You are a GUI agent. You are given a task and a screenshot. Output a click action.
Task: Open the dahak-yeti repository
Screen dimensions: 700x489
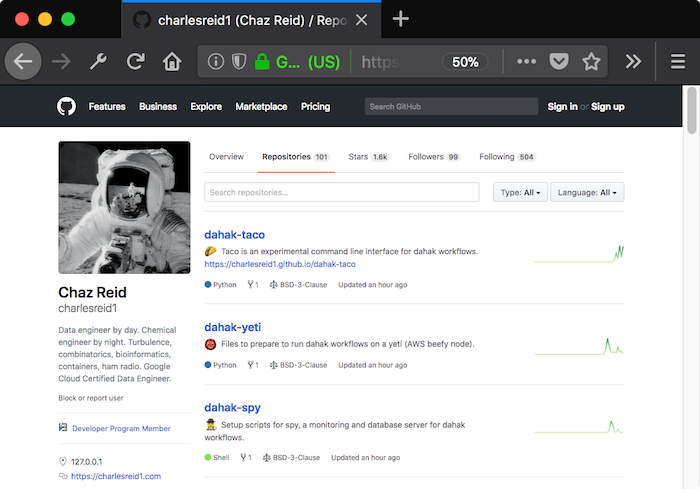point(233,327)
